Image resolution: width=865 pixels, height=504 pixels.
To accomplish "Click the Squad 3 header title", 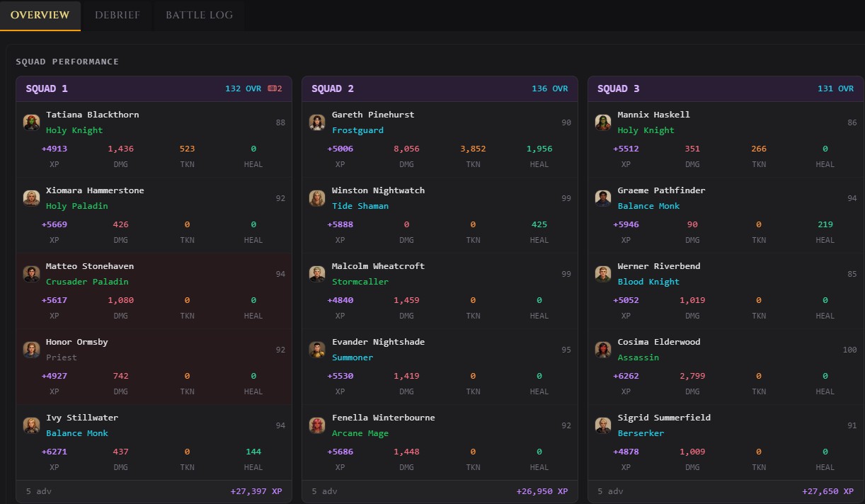I will (x=618, y=88).
